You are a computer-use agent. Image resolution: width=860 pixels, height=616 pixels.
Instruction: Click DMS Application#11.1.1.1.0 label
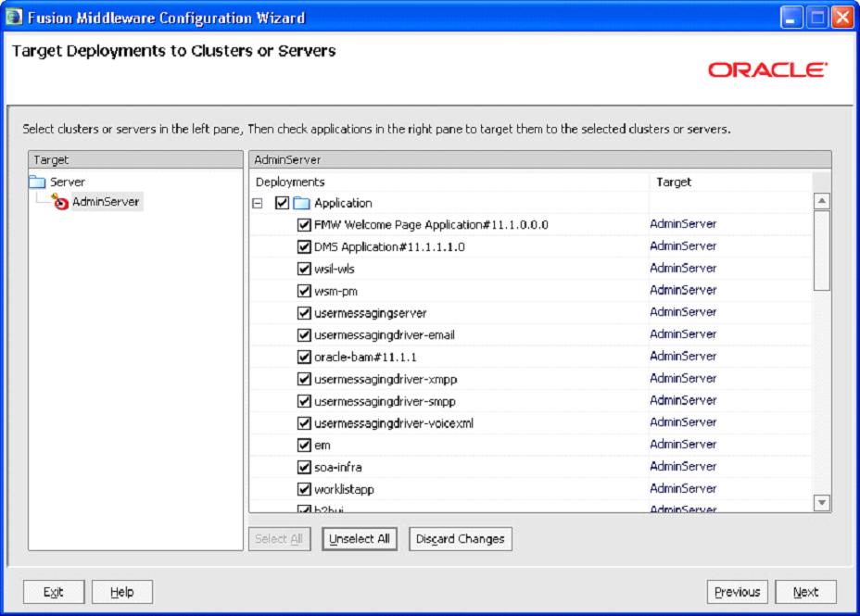(x=389, y=246)
